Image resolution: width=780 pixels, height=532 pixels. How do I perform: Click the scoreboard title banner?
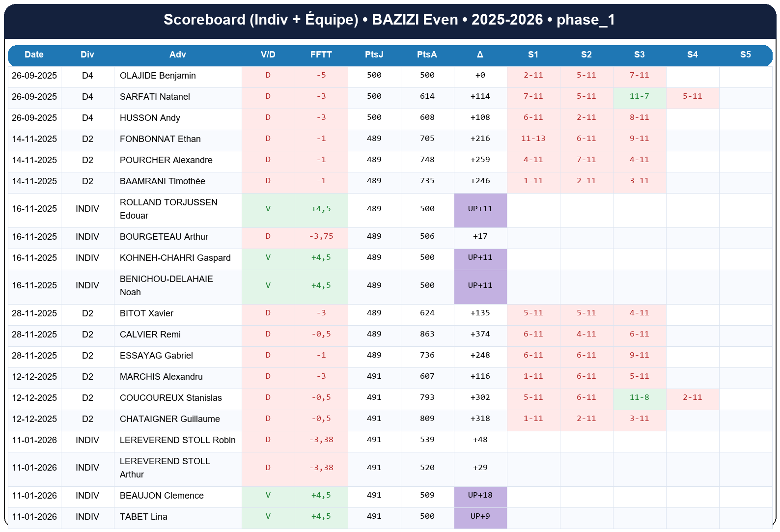tap(390, 20)
